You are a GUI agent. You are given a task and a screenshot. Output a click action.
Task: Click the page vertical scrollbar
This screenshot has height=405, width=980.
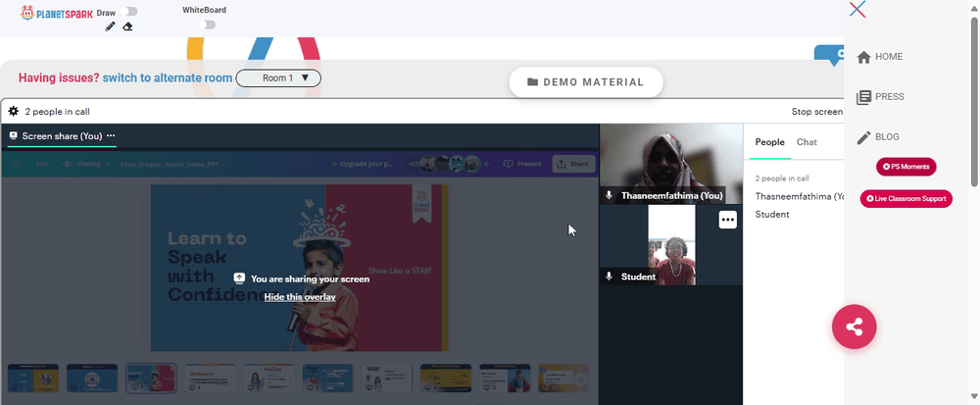pyautogui.click(x=974, y=100)
